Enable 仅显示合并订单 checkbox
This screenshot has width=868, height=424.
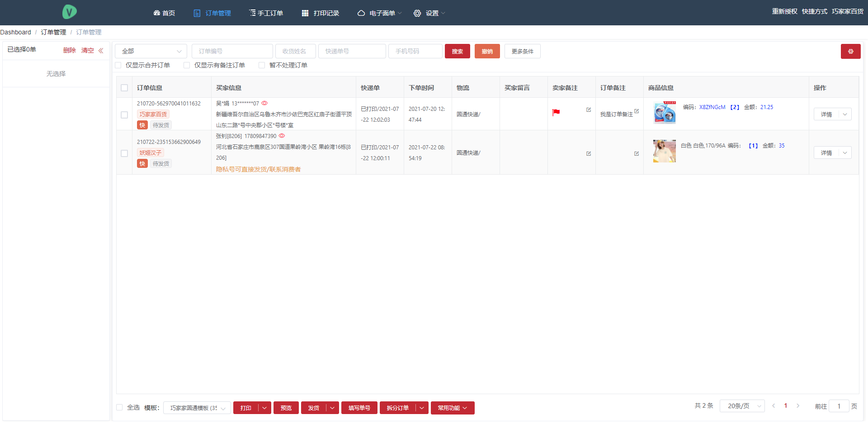pyautogui.click(x=118, y=65)
